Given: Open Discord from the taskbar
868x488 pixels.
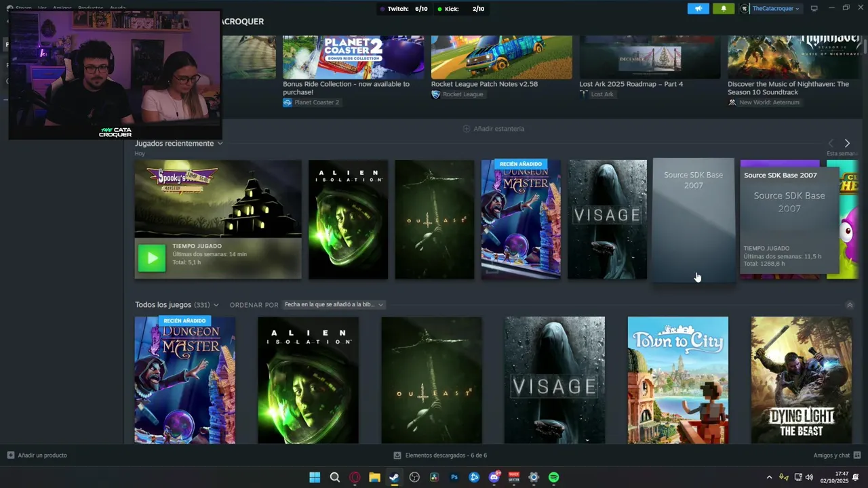Looking at the screenshot, I should pos(494,477).
